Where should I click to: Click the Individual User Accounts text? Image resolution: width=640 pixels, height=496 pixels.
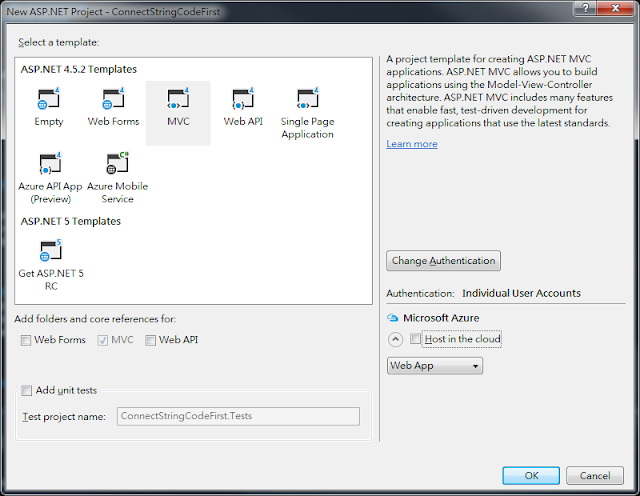521,293
